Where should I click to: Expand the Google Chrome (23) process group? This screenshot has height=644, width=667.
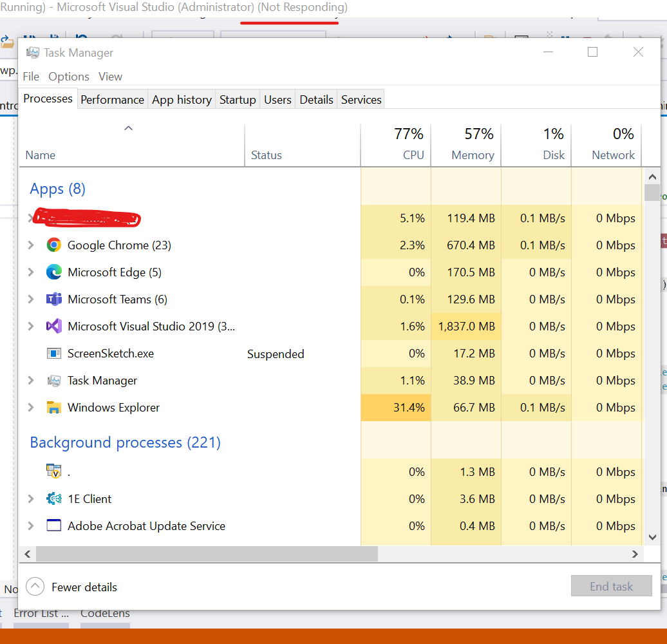(x=31, y=245)
